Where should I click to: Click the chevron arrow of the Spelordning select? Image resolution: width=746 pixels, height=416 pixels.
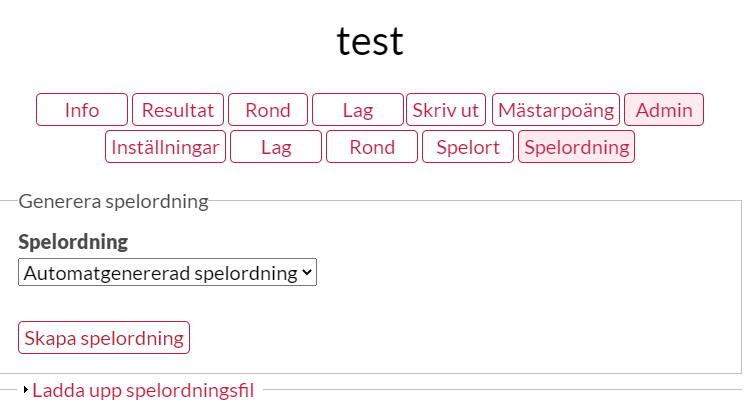pyautogui.click(x=307, y=273)
